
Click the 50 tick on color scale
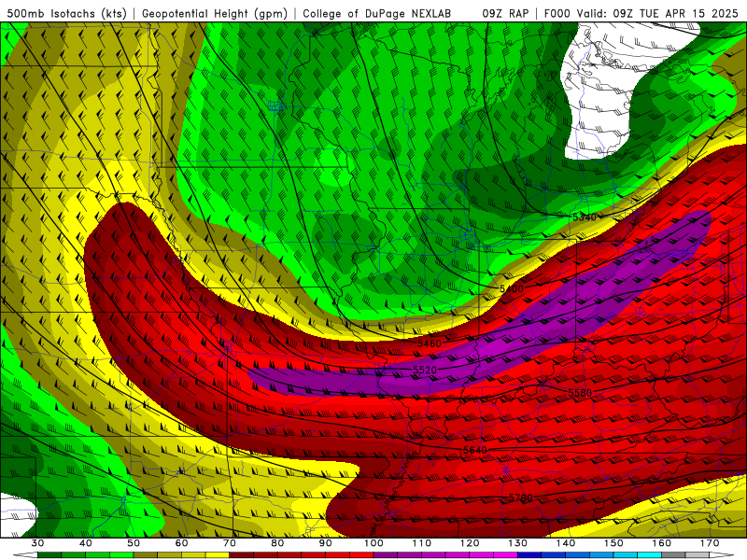134,543
